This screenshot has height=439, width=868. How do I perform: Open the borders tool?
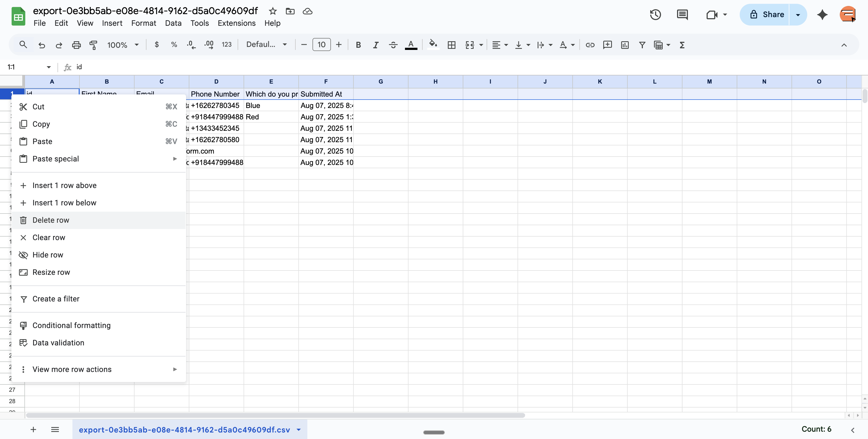pyautogui.click(x=452, y=45)
